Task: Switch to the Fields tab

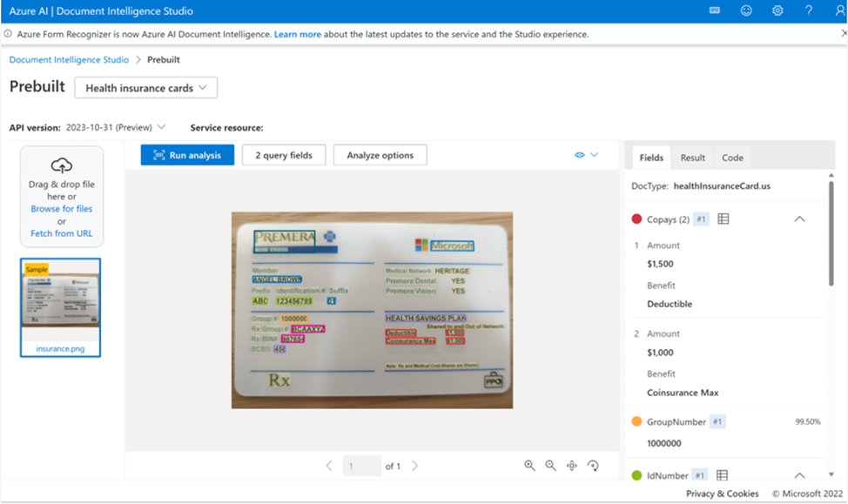Action: coord(651,158)
